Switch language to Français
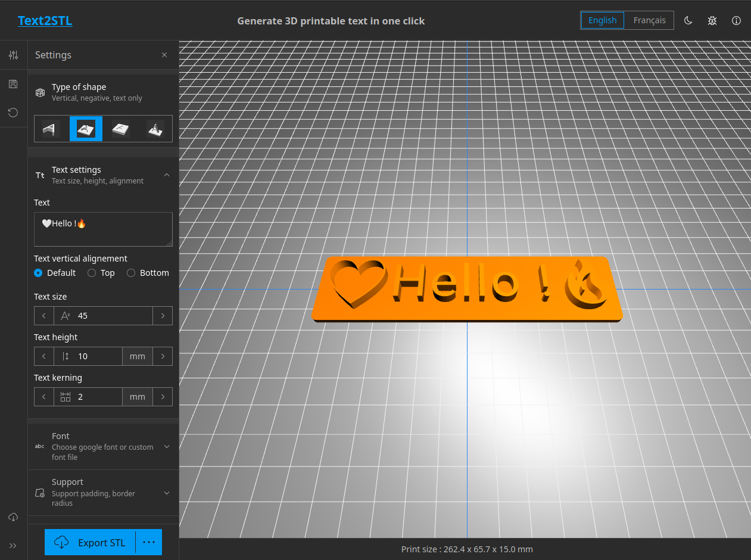This screenshot has width=751, height=560. [649, 20]
